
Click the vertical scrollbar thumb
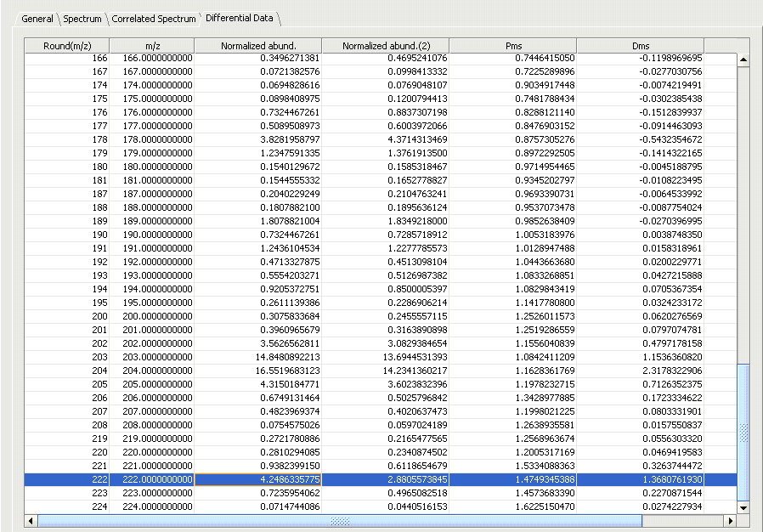[x=743, y=432]
